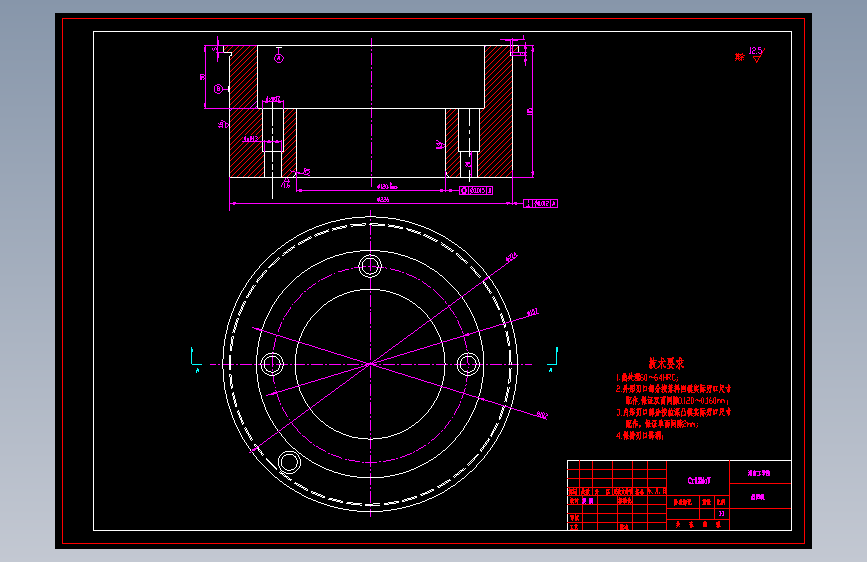
Task: Click the top bolt hole in plan view
Action: tap(370, 266)
